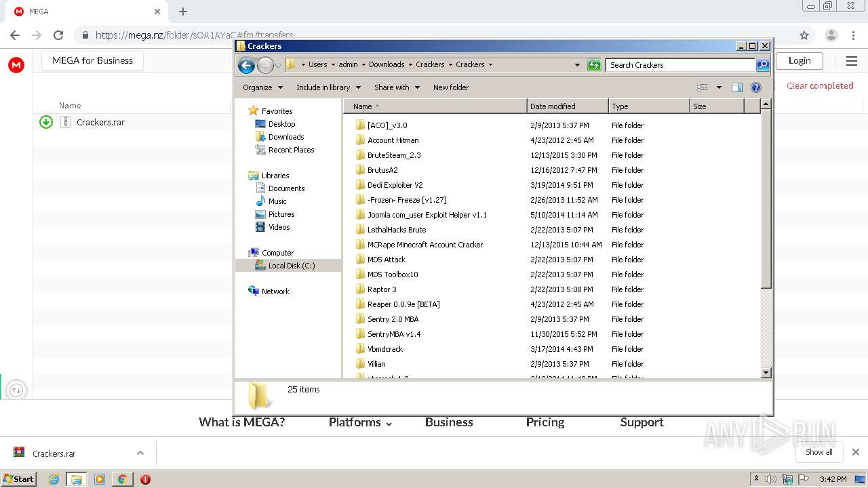Image resolution: width=868 pixels, height=488 pixels.
Task: Open Explorer help question mark icon
Action: pyautogui.click(x=756, y=87)
